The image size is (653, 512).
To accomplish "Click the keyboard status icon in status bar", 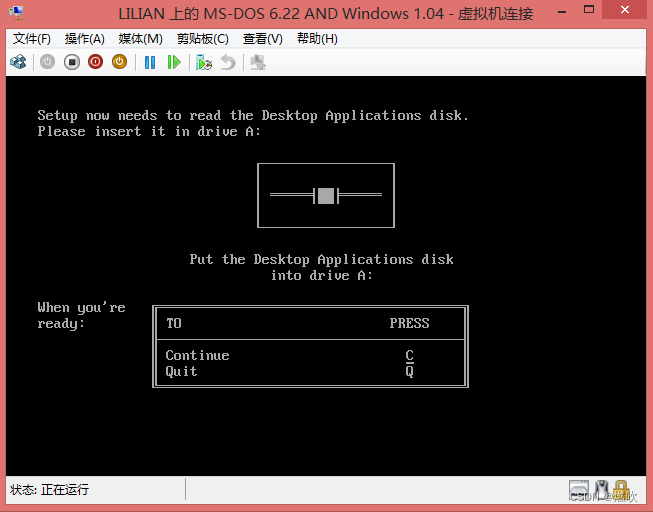I will [x=579, y=490].
